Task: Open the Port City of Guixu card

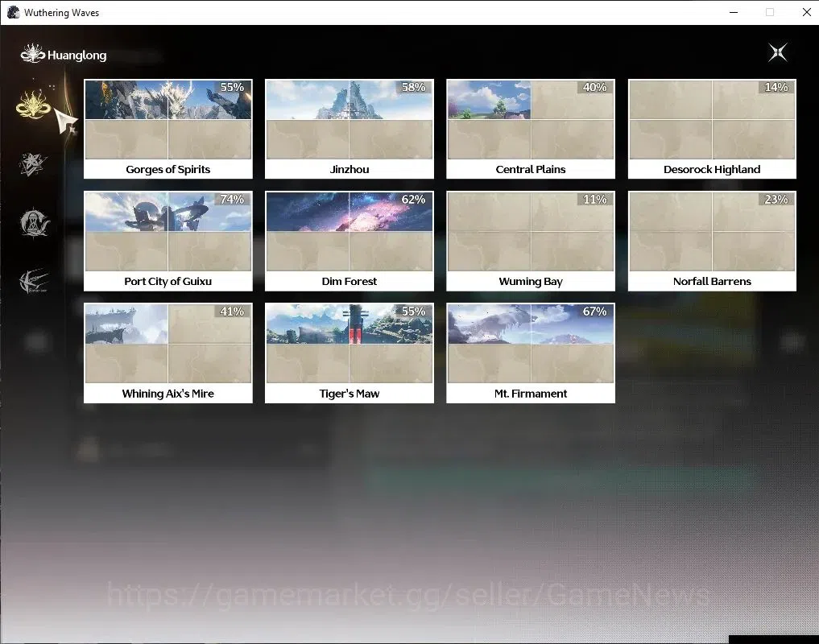Action: tap(168, 241)
